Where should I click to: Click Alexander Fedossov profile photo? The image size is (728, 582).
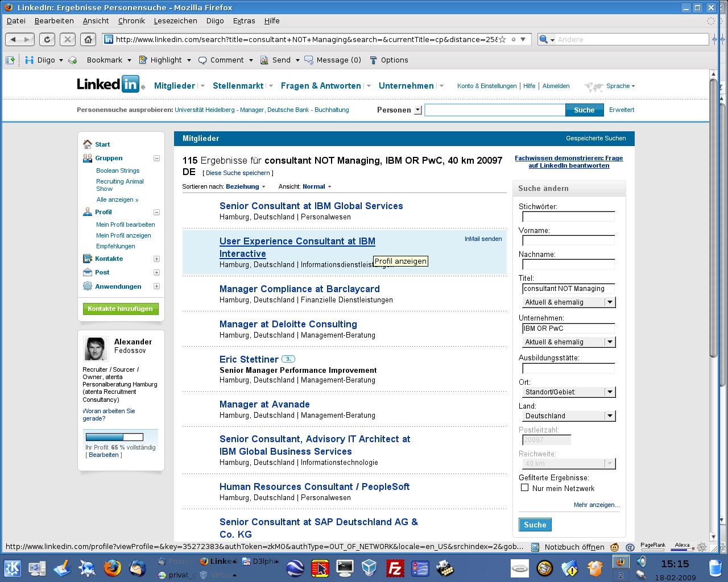96,349
